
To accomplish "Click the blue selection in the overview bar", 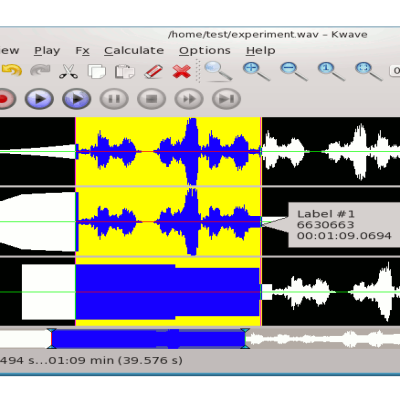I will pyautogui.click(x=148, y=338).
